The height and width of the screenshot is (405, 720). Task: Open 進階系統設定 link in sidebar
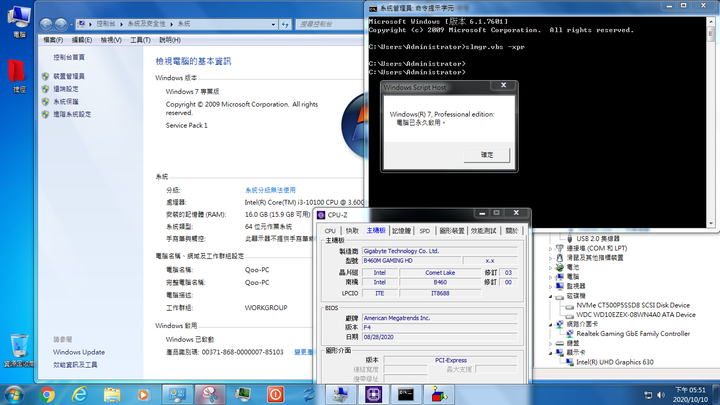72,114
